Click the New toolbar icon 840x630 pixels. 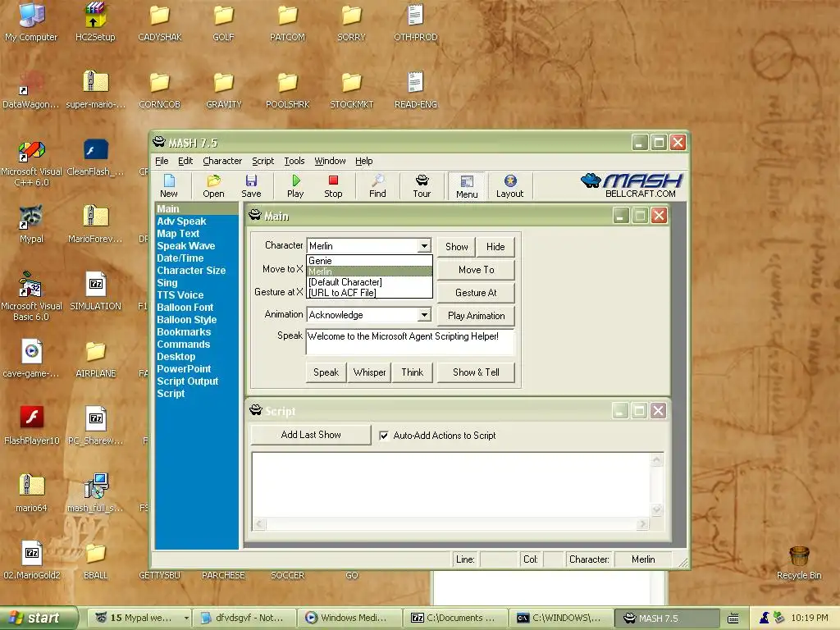pyautogui.click(x=169, y=186)
